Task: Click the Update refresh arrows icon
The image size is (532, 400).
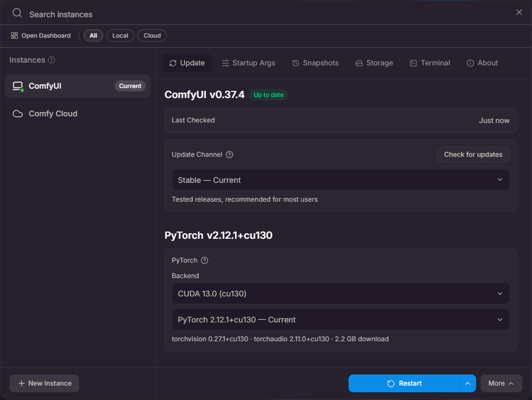Action: point(173,63)
